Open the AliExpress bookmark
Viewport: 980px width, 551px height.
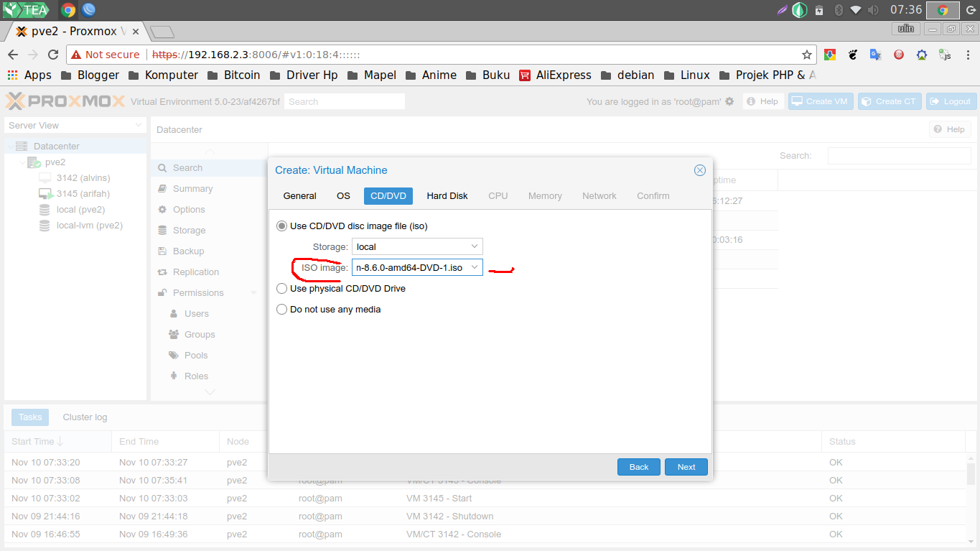coord(555,75)
